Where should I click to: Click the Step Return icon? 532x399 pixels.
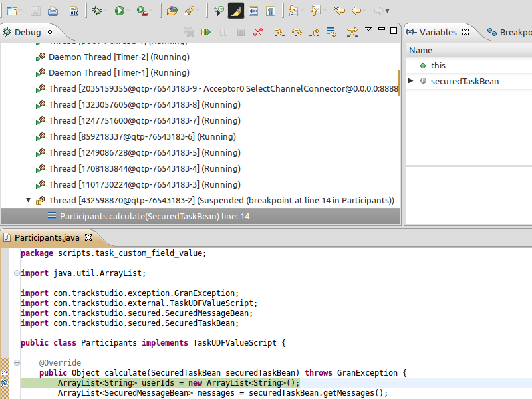point(313,32)
